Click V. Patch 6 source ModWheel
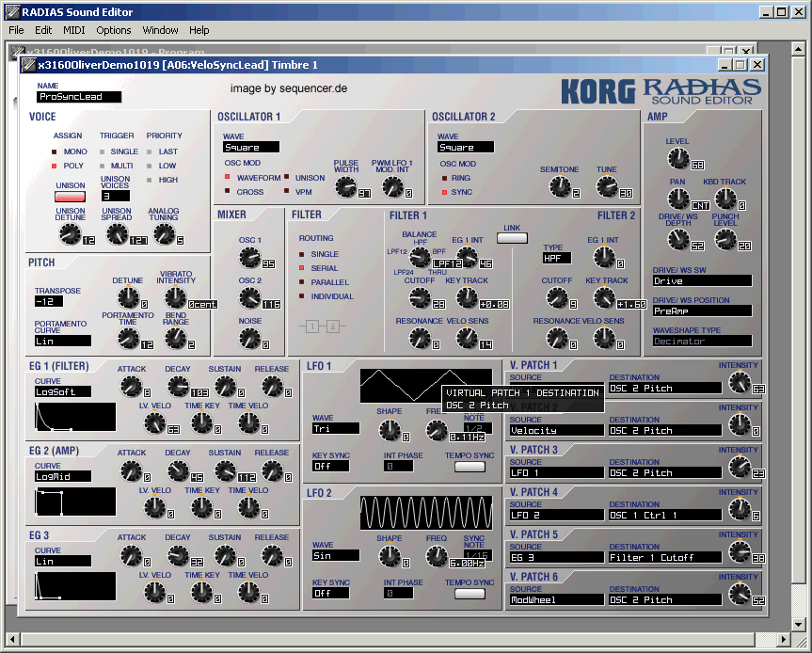The width and height of the screenshot is (812, 653). pos(557,599)
